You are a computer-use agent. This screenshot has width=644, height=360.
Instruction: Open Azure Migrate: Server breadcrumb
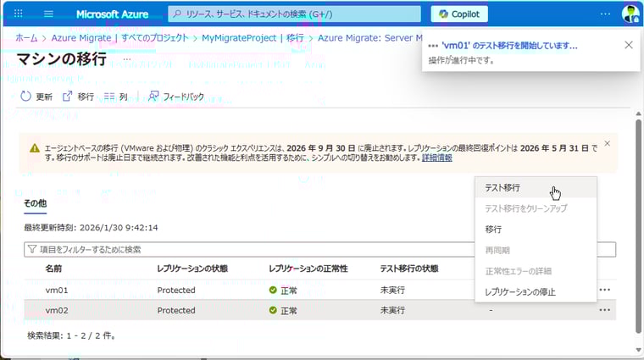(369, 38)
